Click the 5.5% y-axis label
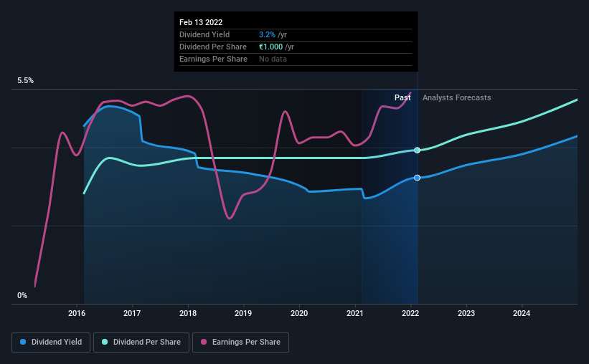The height and width of the screenshot is (364, 589). point(25,81)
